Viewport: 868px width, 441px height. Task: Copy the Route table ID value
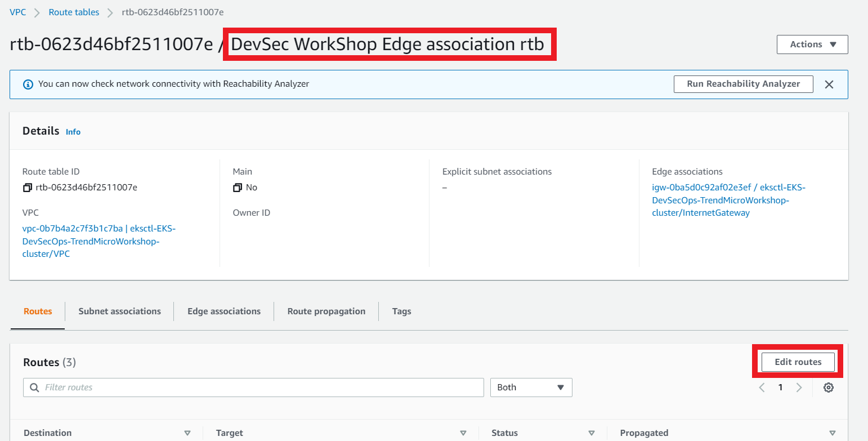point(28,188)
